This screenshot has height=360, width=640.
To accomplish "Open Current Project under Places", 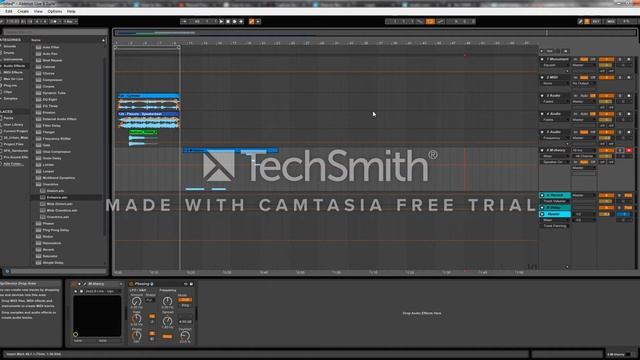I will tap(16, 131).
